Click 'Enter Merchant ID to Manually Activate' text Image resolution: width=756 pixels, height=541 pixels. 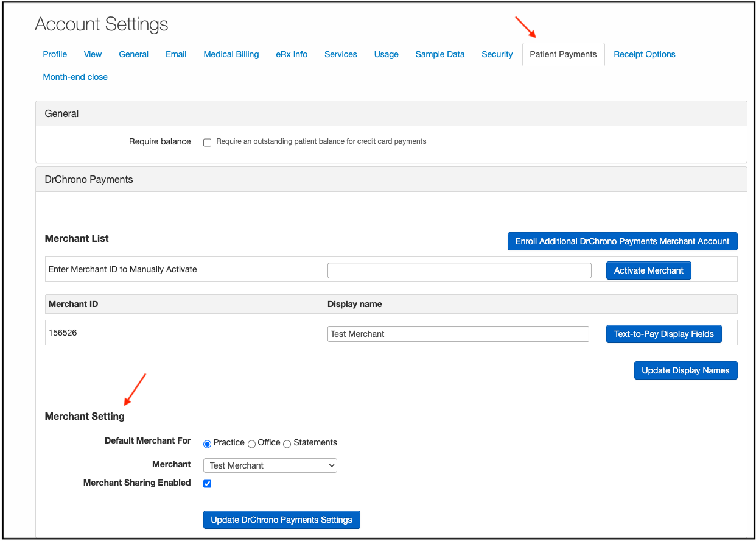point(122,269)
